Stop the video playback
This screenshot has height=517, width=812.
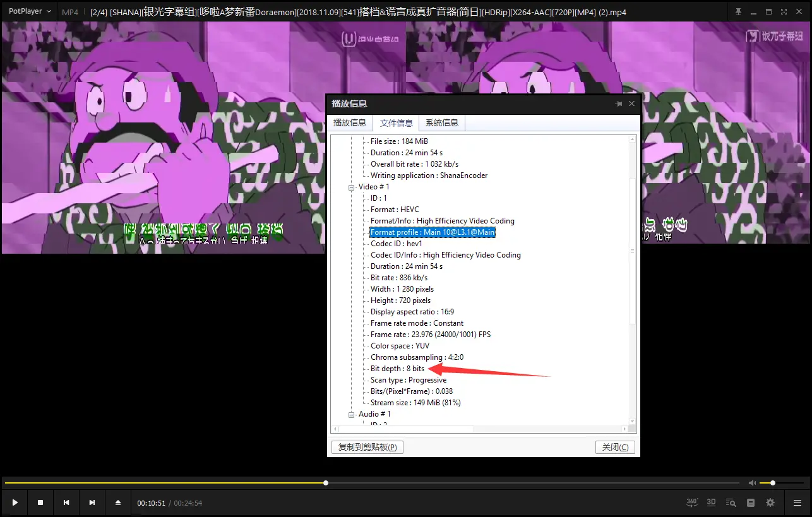[40, 502]
